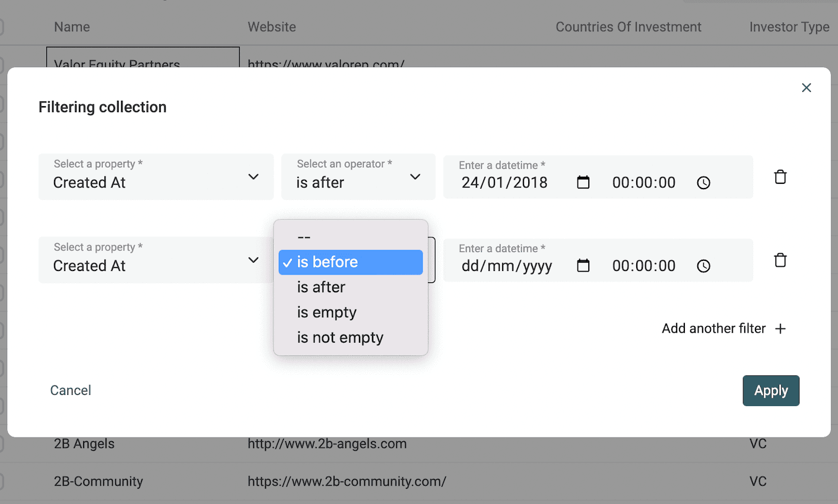Choose 'is before' operator option

[350, 262]
